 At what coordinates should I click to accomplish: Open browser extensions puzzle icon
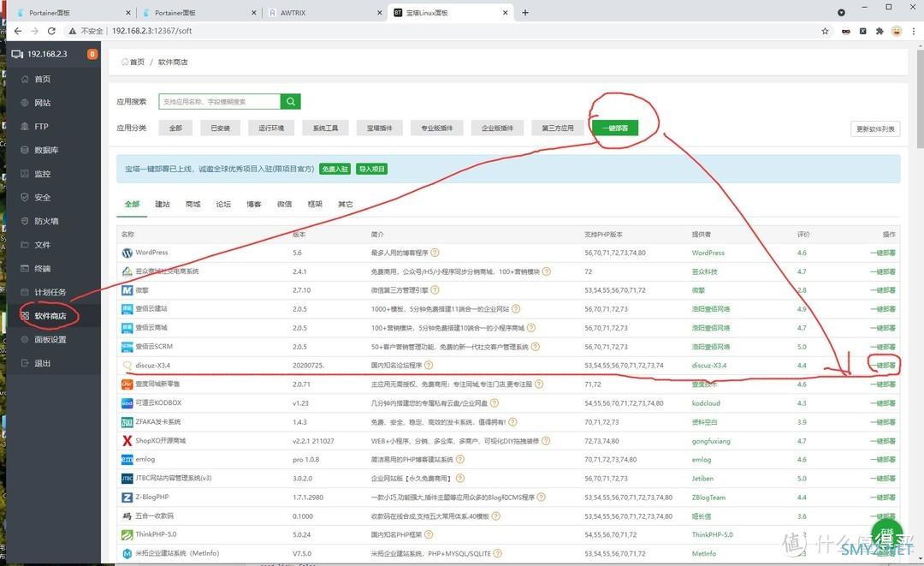[880, 31]
